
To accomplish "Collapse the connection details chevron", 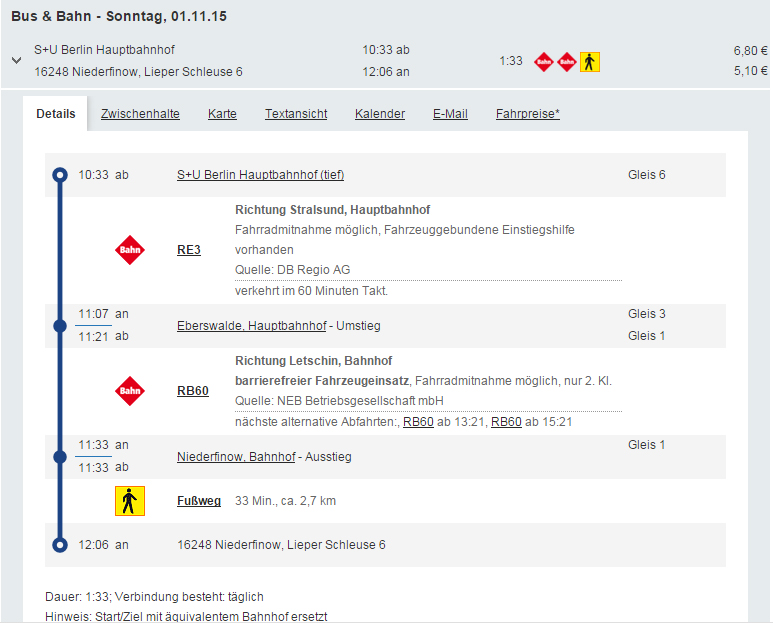I will [16, 60].
